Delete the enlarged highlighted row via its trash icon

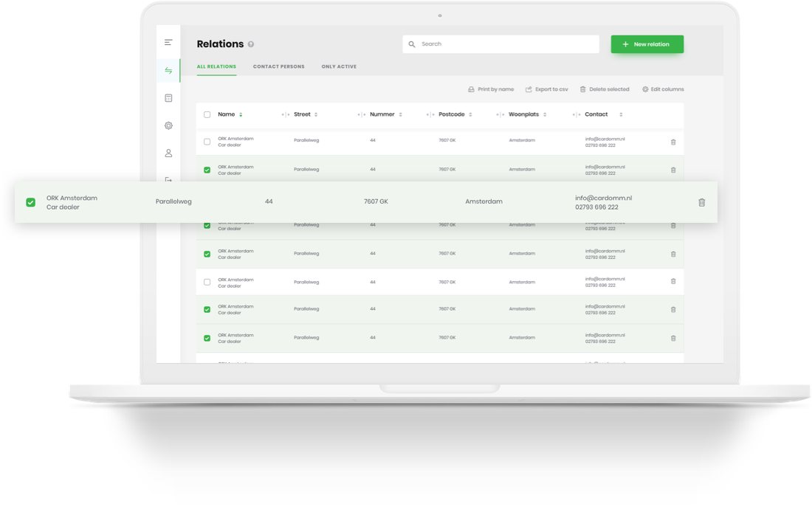tap(702, 202)
